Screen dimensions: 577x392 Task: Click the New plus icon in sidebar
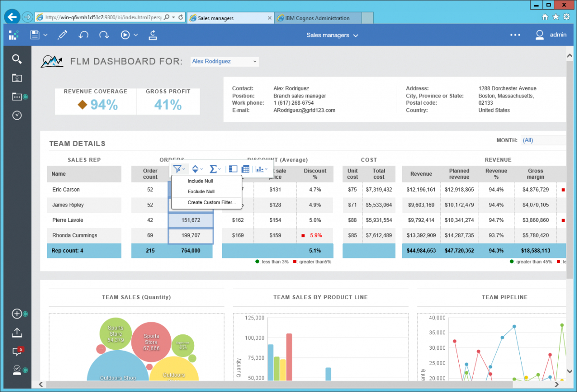[x=17, y=314]
